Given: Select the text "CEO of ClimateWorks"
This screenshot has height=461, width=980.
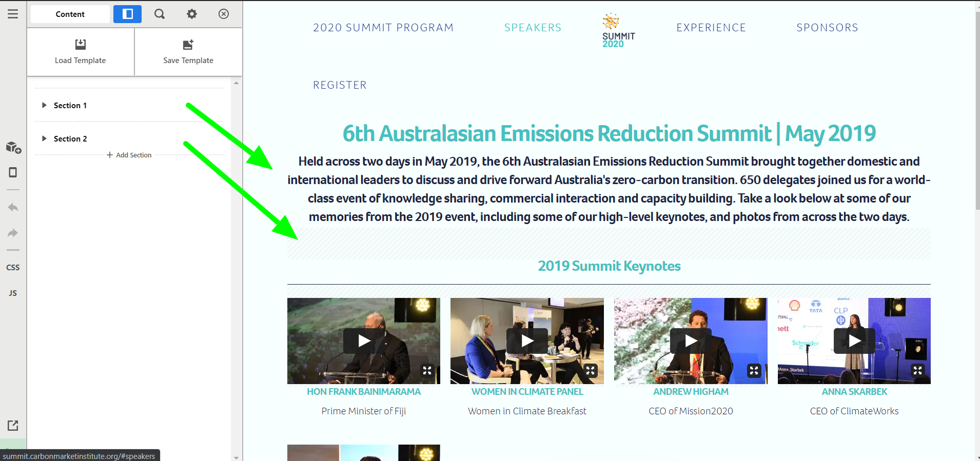Looking at the screenshot, I should (854, 411).
